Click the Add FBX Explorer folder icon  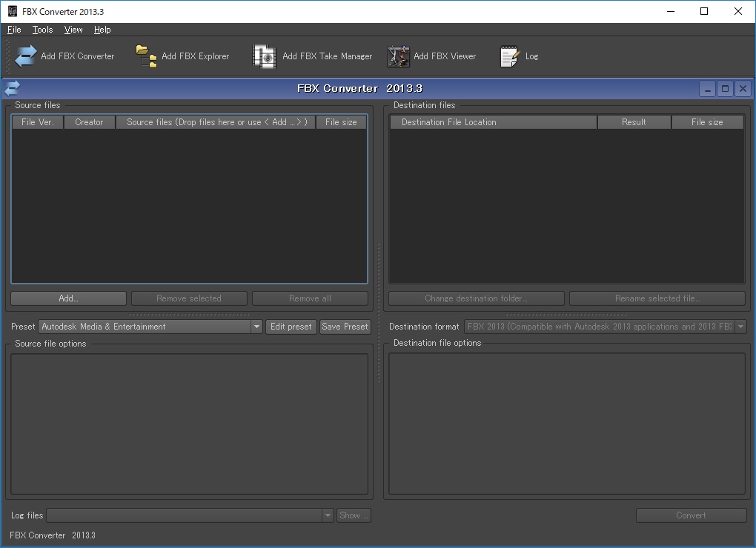point(147,56)
